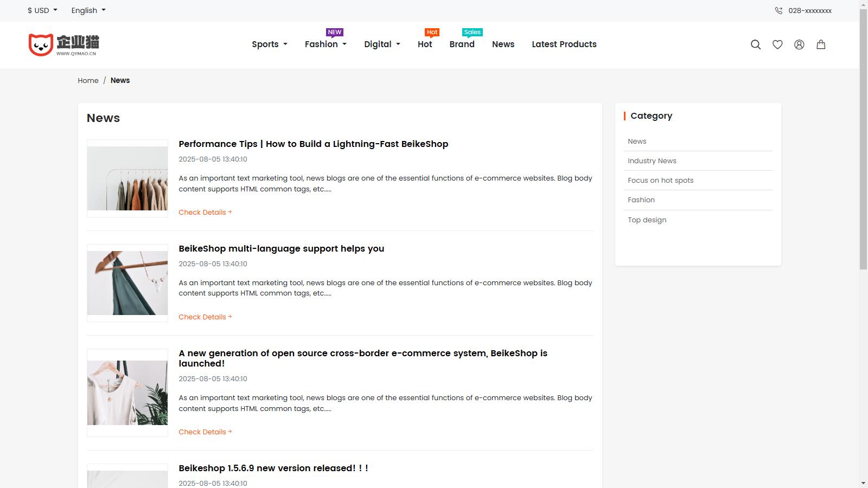Open the English language dropdown
Image resolution: width=868 pixels, height=488 pixels.
coord(88,10)
